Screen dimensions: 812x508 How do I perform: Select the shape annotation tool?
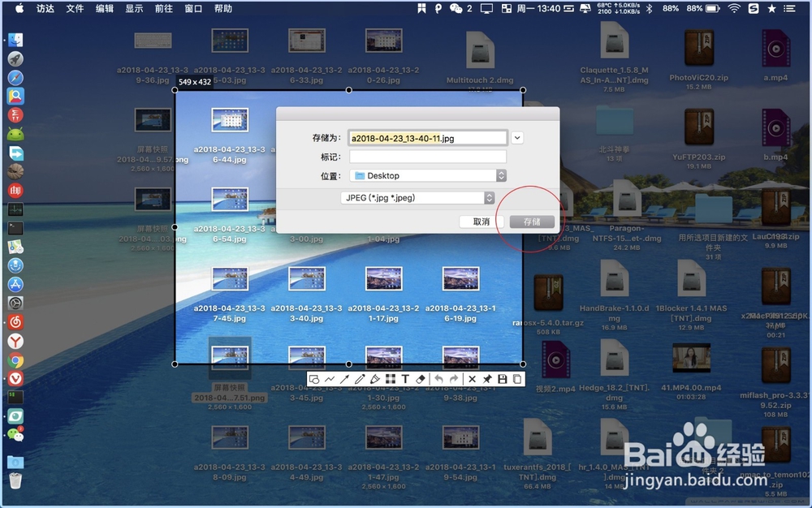(313, 378)
